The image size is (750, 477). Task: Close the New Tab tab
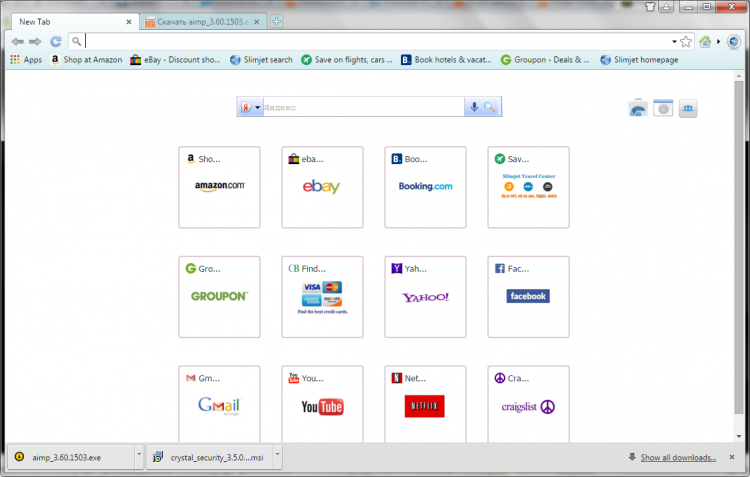(x=129, y=22)
